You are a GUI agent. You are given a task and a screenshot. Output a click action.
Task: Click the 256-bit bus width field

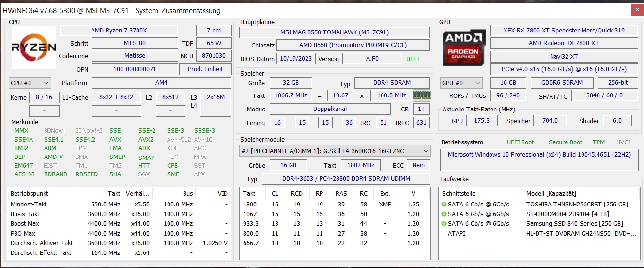point(617,83)
